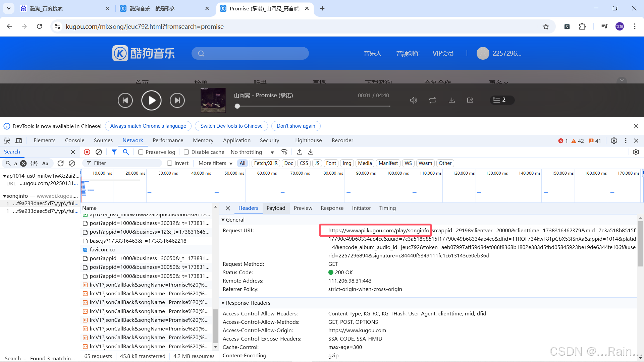Viewport: 644px width, 362px height.
Task: Click the download song icon
Action: (x=452, y=100)
